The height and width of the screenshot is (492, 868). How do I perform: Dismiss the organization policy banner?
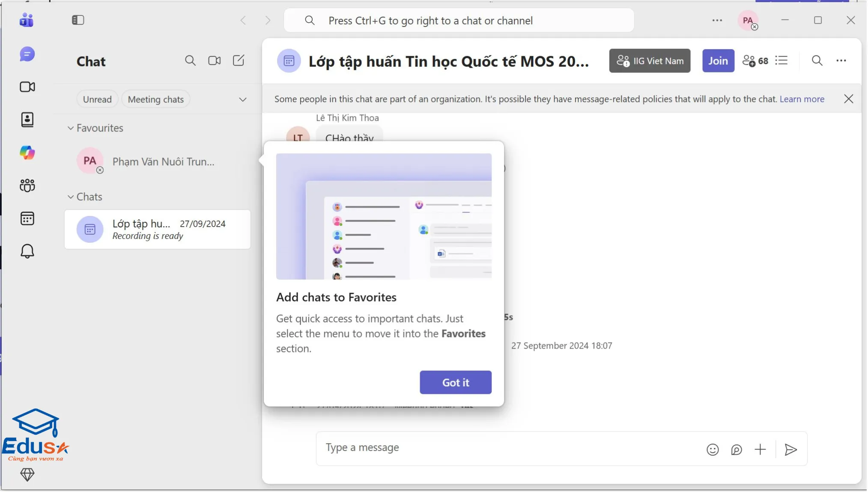[848, 99]
